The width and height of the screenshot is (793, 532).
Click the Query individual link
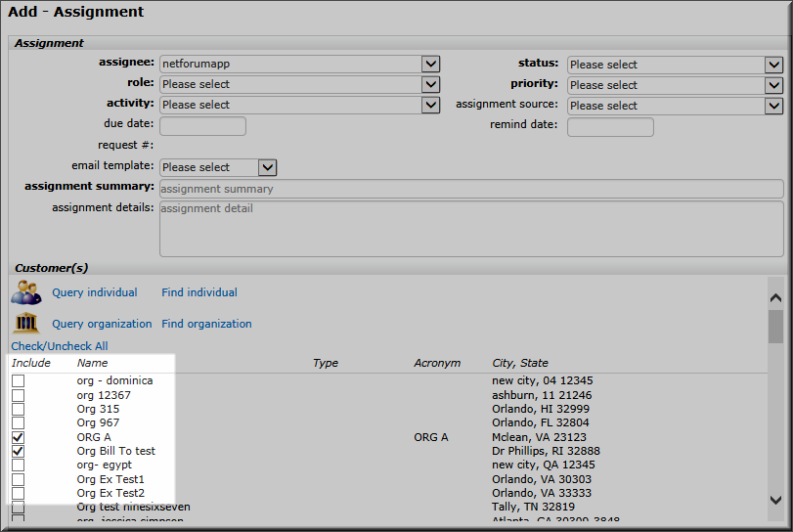[94, 292]
